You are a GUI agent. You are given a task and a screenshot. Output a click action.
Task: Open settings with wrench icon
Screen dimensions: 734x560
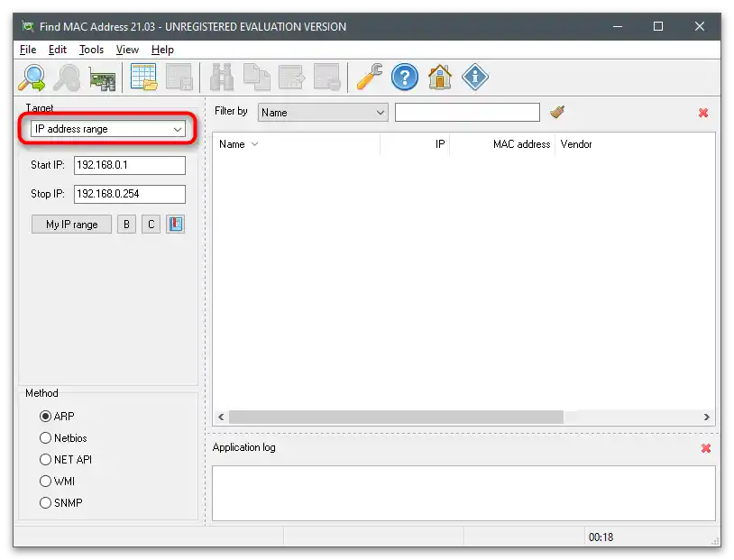click(370, 77)
